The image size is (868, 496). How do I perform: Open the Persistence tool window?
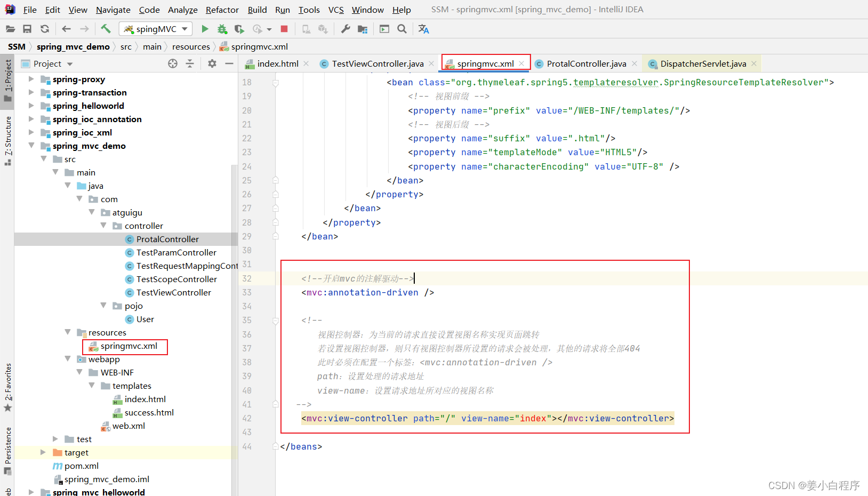[x=7, y=451]
